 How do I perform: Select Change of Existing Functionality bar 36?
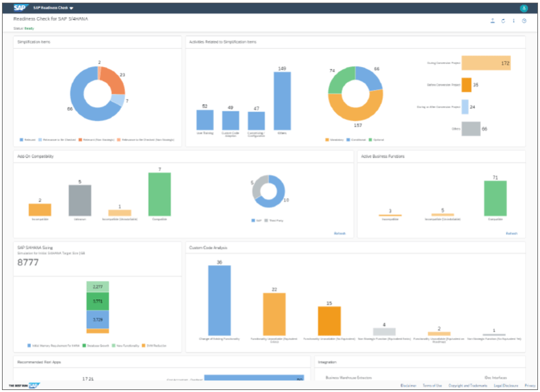click(219, 301)
